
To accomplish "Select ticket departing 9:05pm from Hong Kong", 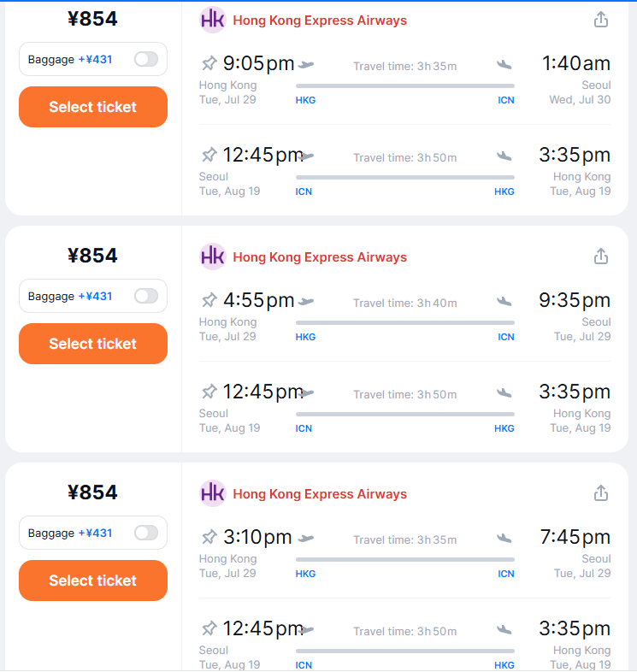I will [93, 107].
